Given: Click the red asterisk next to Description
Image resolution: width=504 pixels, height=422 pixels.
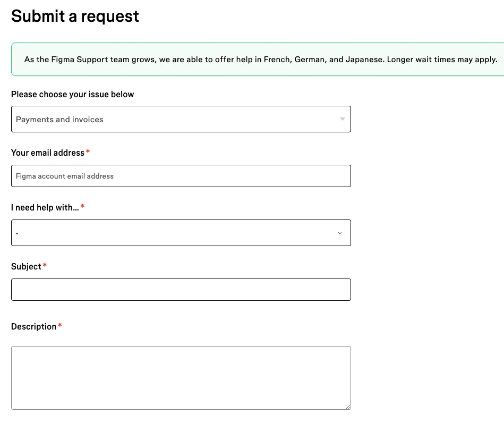Looking at the screenshot, I should pos(60,326).
